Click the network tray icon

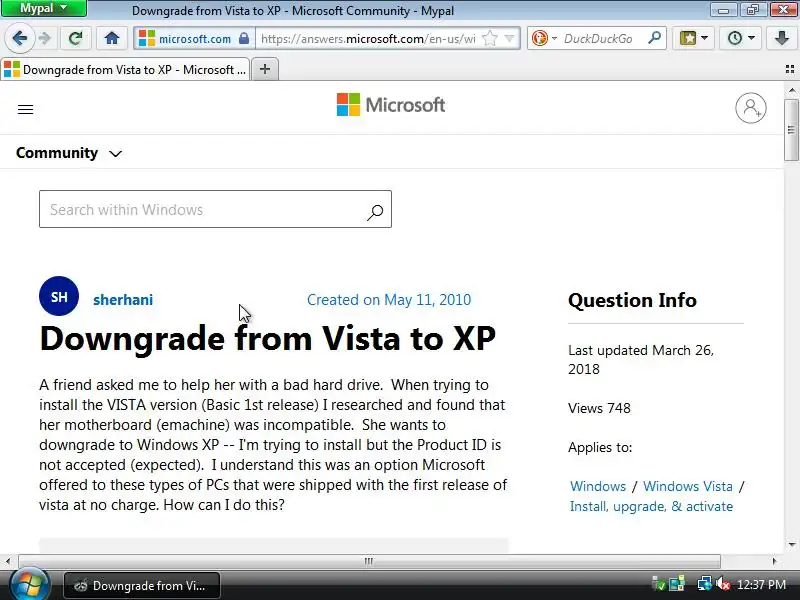pos(705,584)
